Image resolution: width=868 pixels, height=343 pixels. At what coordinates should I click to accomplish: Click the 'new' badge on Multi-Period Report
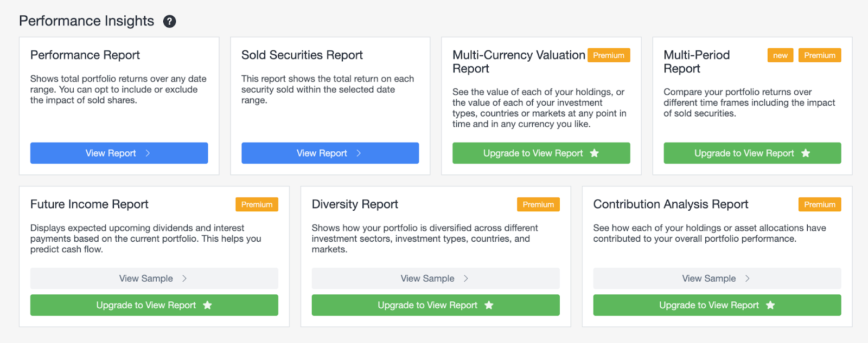(x=780, y=55)
